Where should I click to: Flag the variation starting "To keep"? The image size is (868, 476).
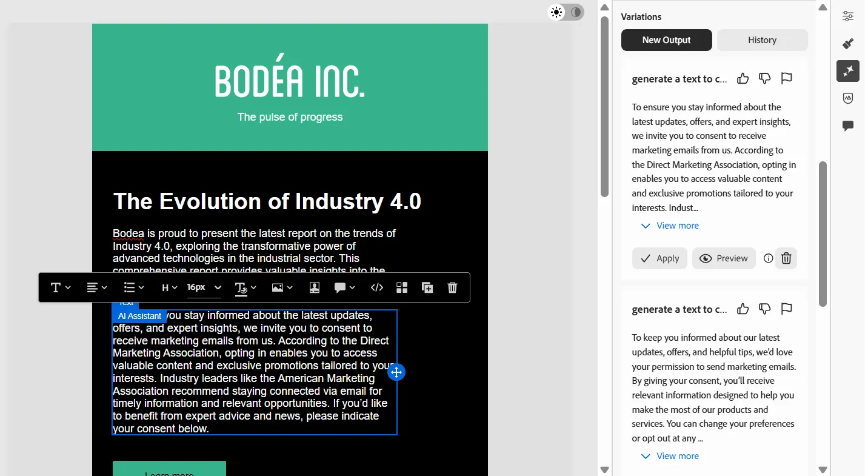(786, 309)
